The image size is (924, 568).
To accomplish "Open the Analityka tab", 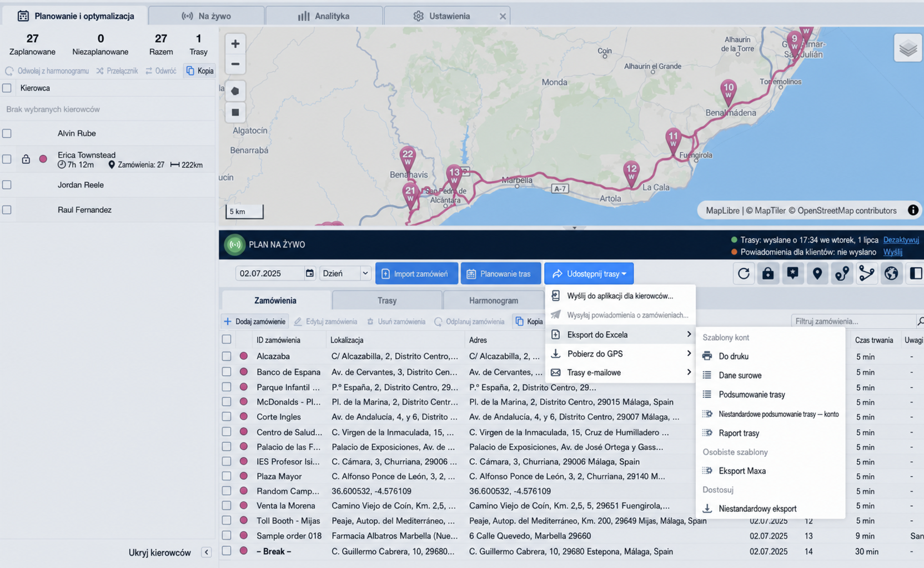I will [324, 16].
